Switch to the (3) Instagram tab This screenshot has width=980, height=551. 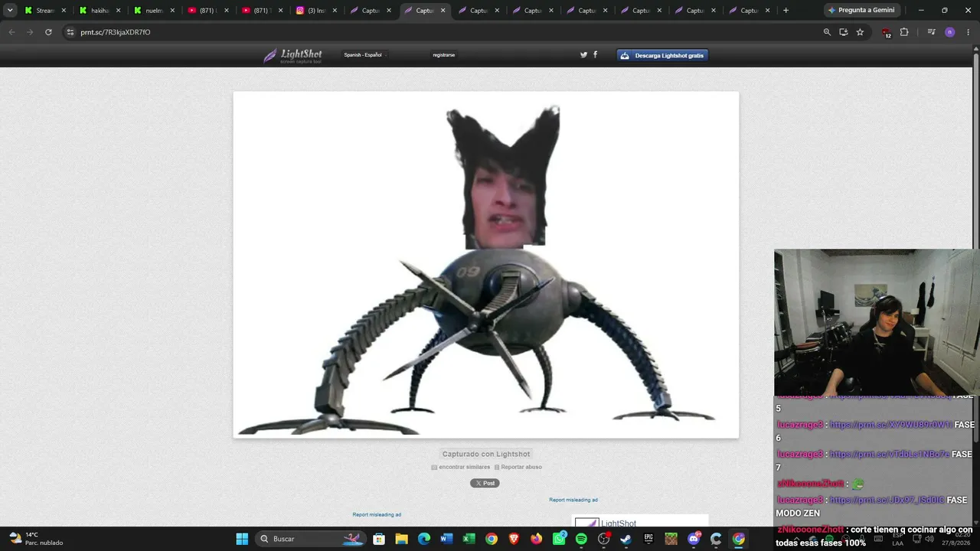point(317,11)
